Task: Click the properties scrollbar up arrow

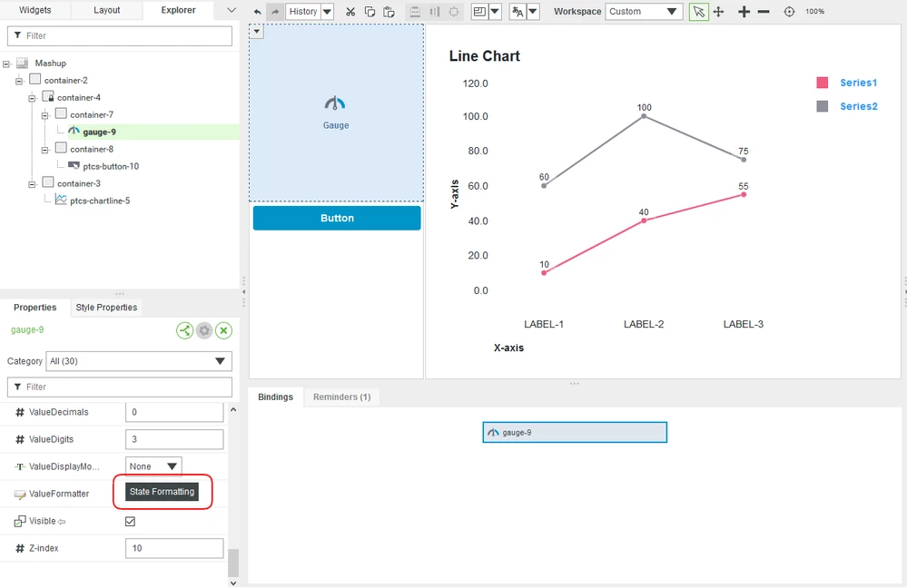Action: pos(233,410)
